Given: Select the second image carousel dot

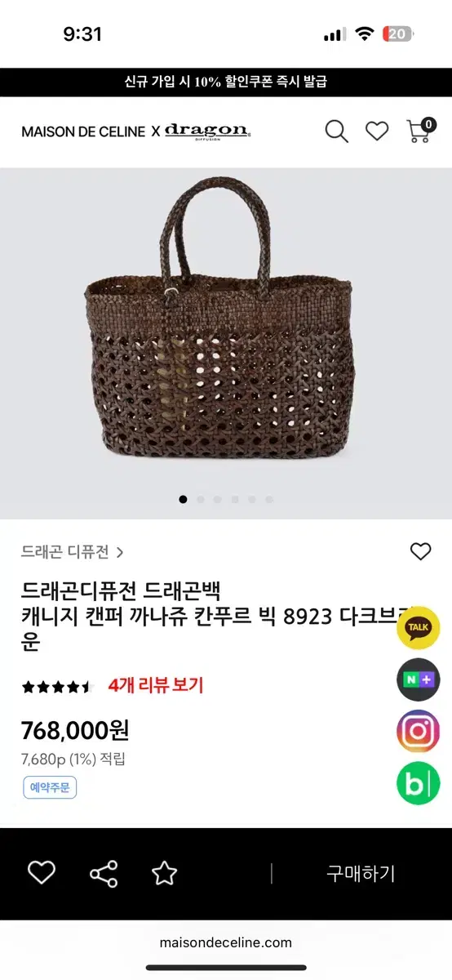Looking at the screenshot, I should (x=200, y=499).
